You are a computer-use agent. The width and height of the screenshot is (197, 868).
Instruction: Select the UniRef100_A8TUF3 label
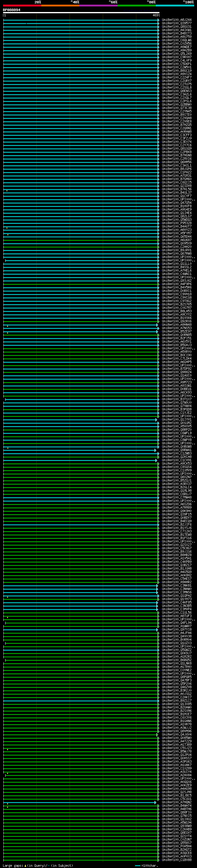click(176, 616)
